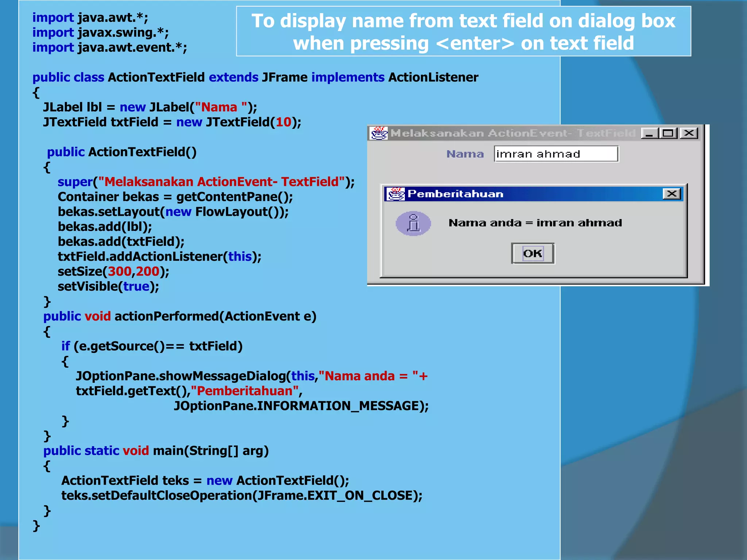
Task: Click the information icon in the dialog
Action: (x=413, y=223)
